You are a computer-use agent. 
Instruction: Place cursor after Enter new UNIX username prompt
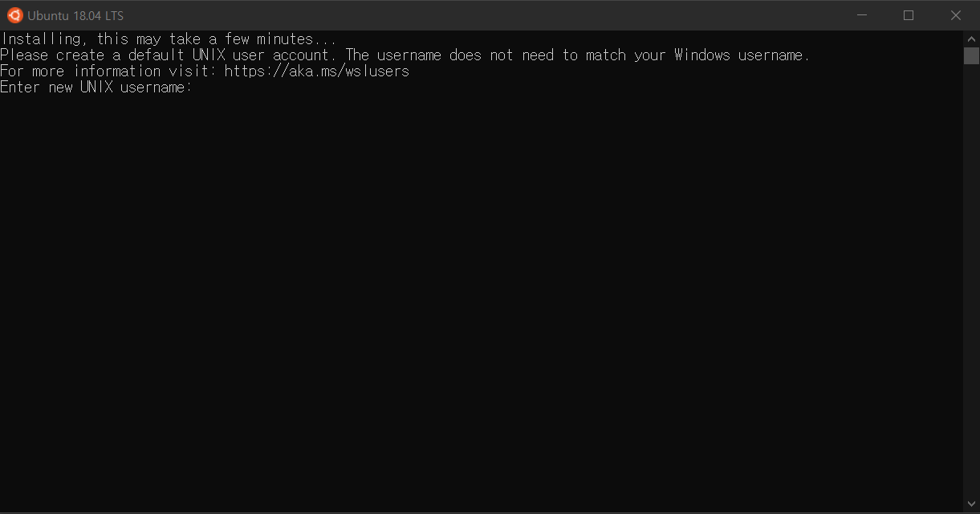(197, 88)
